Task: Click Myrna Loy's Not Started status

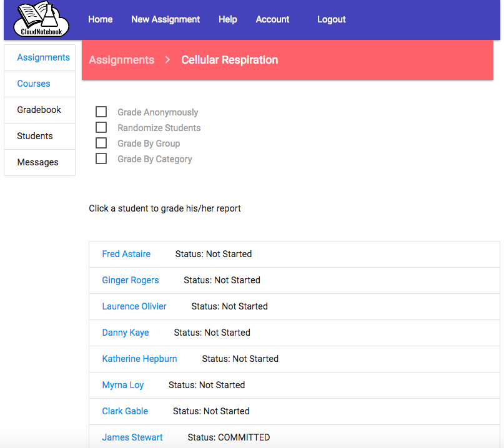Action: [x=207, y=385]
